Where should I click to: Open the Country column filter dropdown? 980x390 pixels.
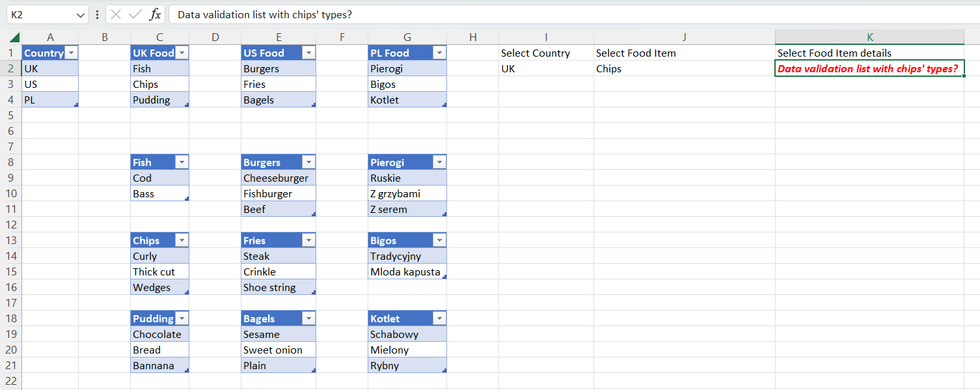point(72,53)
